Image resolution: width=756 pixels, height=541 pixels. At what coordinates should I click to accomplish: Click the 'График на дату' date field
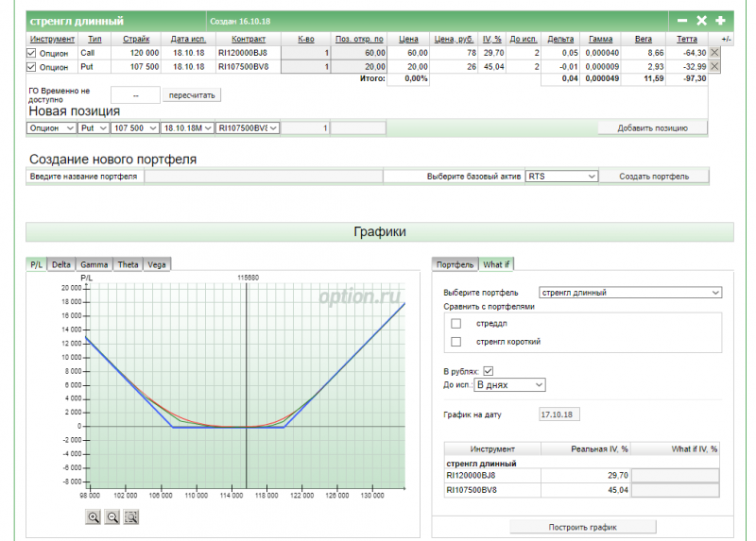561,414
